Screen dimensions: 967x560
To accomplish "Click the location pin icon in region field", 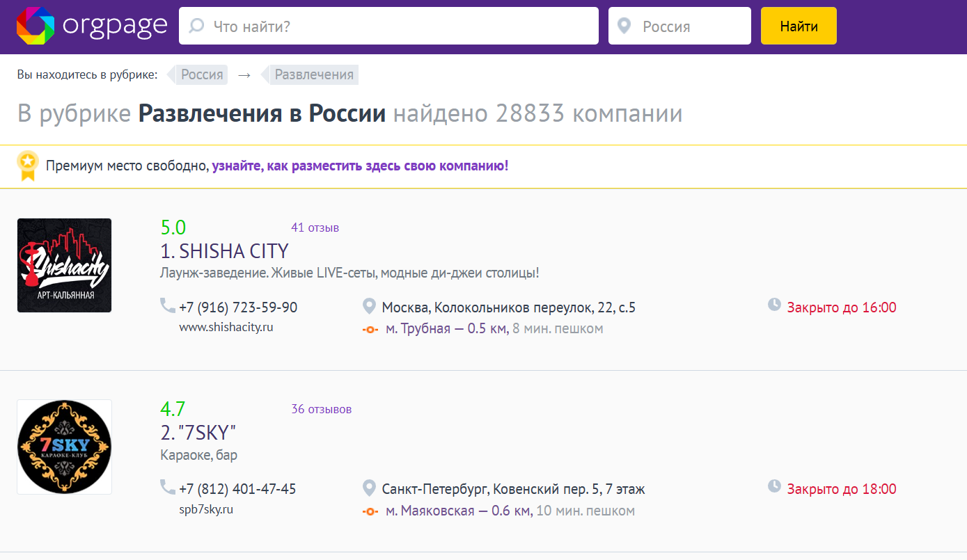I will 624,26.
